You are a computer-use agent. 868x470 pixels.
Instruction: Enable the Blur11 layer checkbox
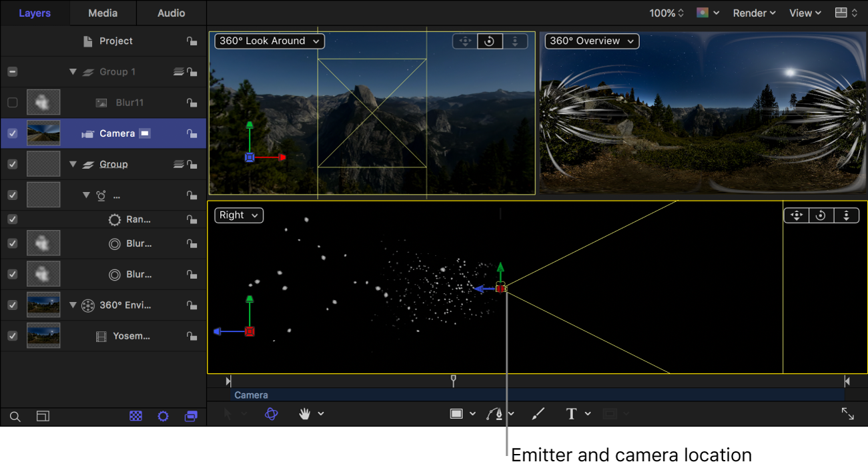[x=12, y=102]
